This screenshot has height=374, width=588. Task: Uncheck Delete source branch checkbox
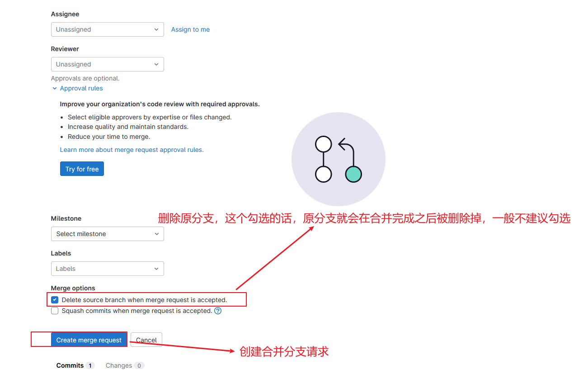point(55,300)
